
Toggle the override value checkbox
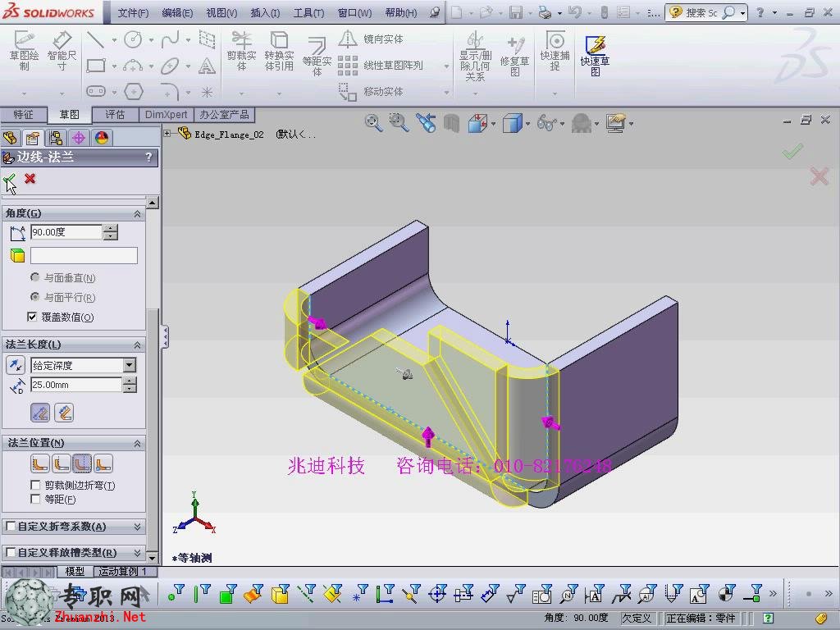pyautogui.click(x=32, y=317)
